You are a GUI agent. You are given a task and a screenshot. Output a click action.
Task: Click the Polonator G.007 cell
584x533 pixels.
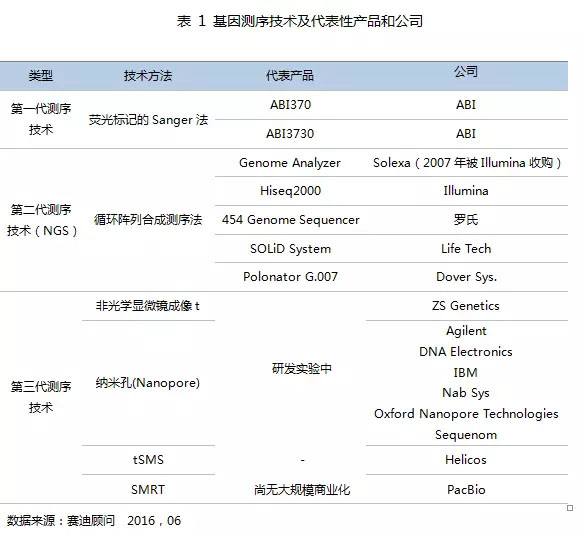point(291,277)
